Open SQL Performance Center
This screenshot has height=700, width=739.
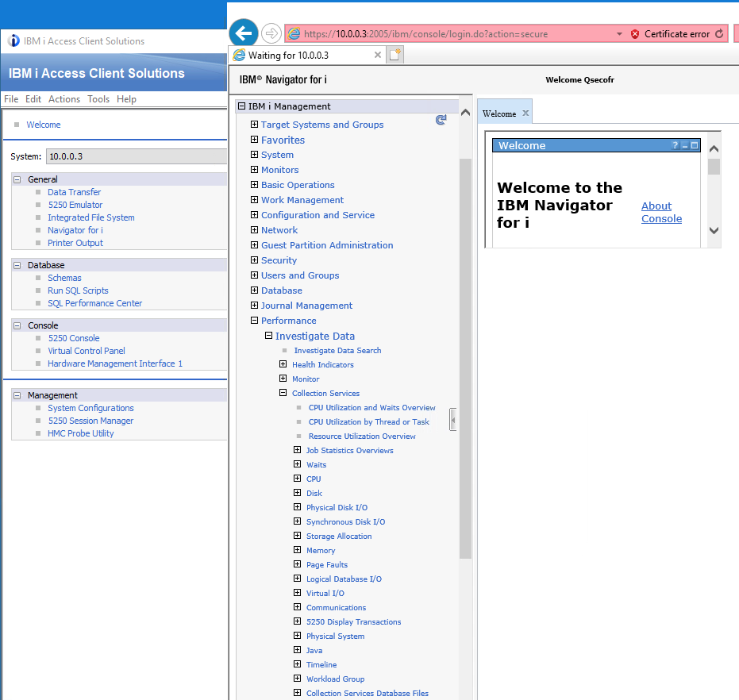coord(94,303)
